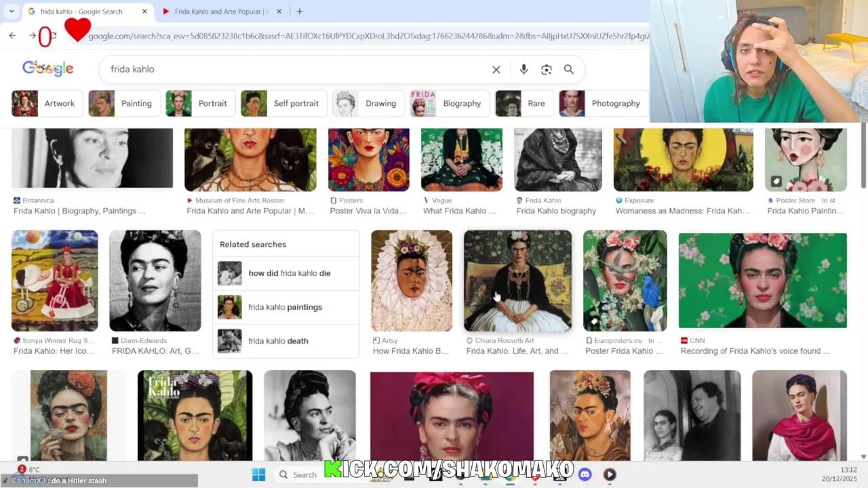Open Artsy Frida in white lace thumbnail
The height and width of the screenshot is (488, 868).
pyautogui.click(x=412, y=281)
